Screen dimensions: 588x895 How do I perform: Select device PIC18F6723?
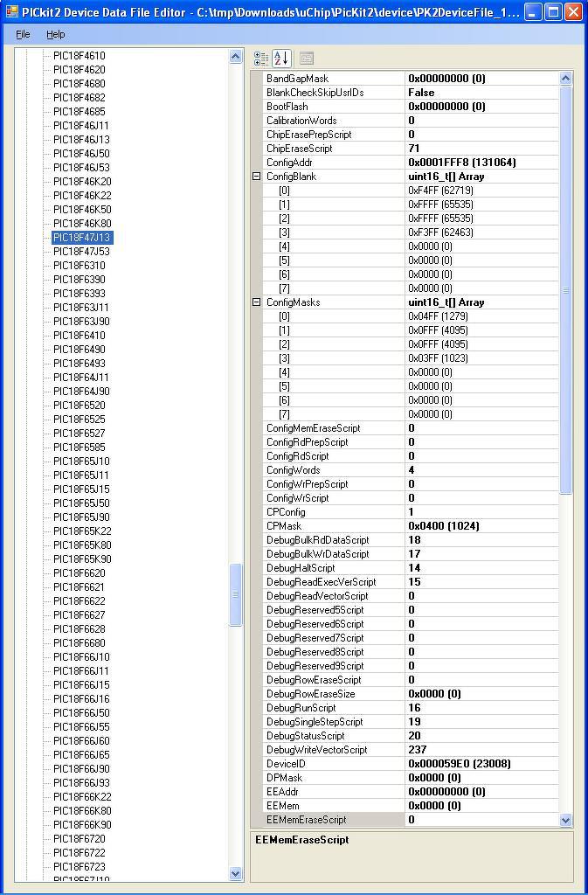tap(80, 867)
